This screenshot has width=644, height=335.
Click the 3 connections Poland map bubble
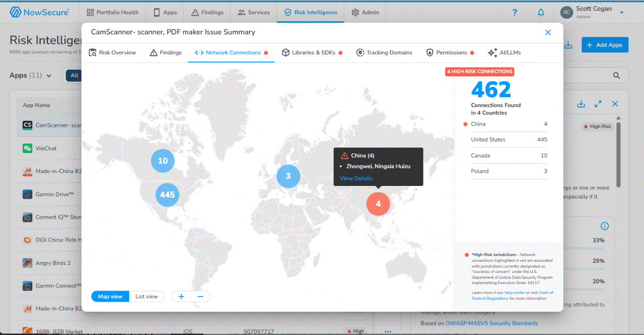[288, 176]
